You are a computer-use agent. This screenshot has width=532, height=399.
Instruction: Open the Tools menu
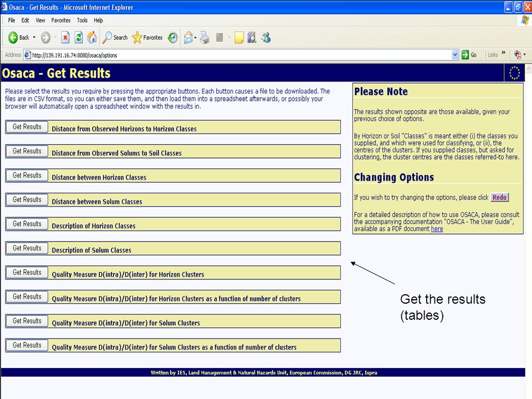82,21
